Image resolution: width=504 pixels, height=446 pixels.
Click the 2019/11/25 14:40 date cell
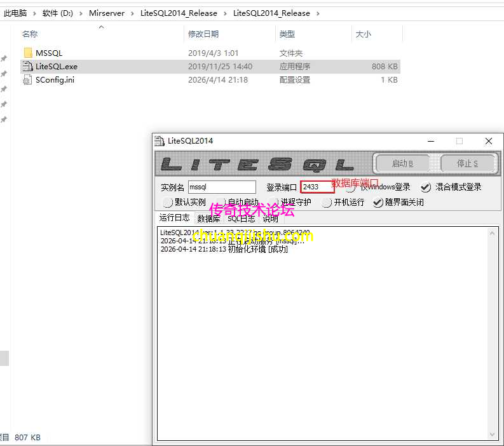click(x=220, y=67)
